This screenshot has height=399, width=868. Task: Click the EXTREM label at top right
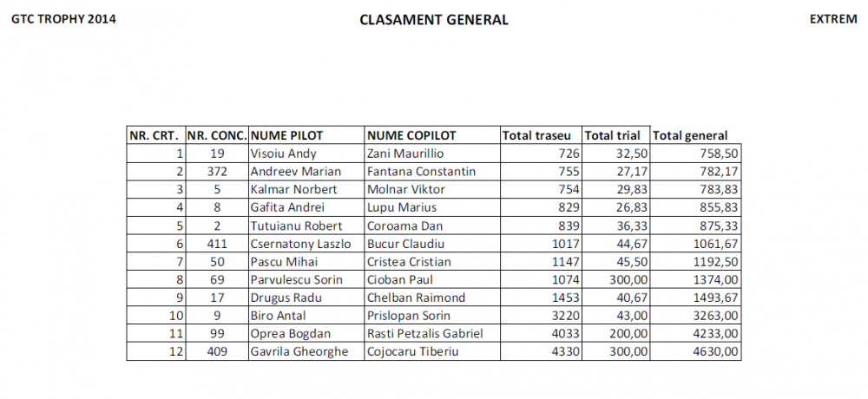click(832, 19)
